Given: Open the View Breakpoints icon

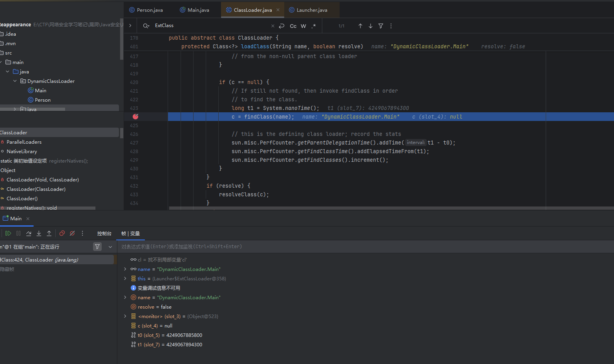Looking at the screenshot, I should 62,233.
